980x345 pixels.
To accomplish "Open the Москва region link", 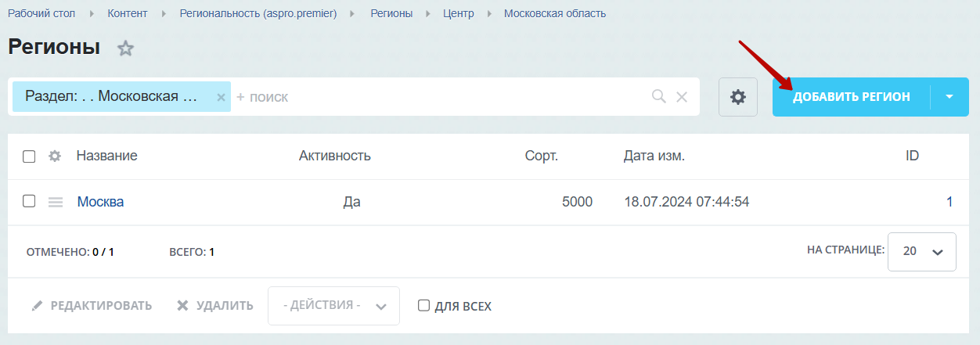I will click(100, 202).
